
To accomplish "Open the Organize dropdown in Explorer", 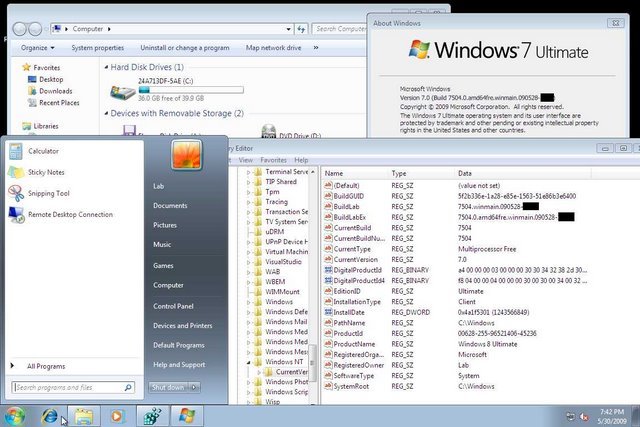I will (x=37, y=47).
